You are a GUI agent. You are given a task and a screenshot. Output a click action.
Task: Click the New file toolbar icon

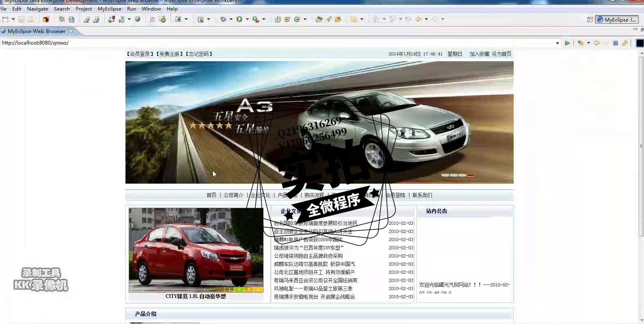(x=5, y=19)
